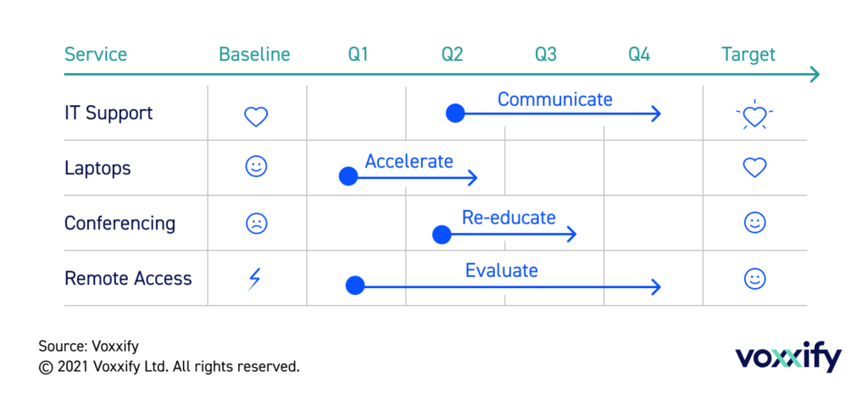The width and height of the screenshot is (868, 394).
Task: Click the Evaluate arrow label
Action: (x=502, y=270)
